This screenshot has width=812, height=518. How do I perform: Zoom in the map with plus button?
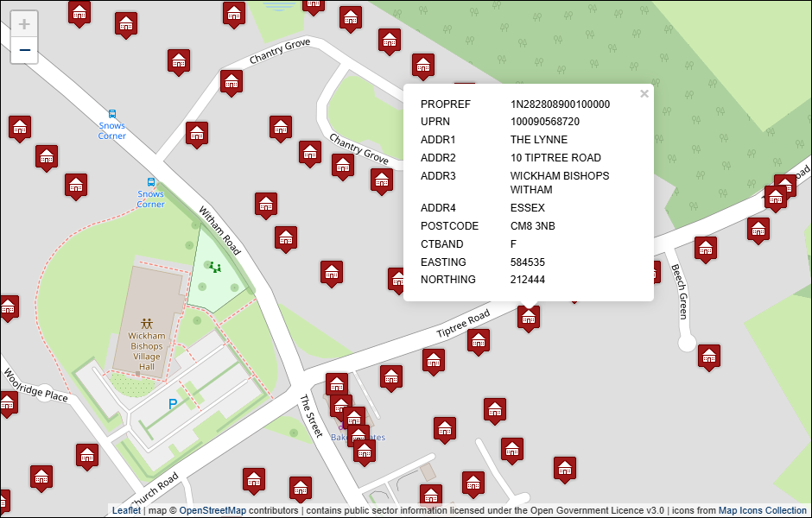coord(24,24)
